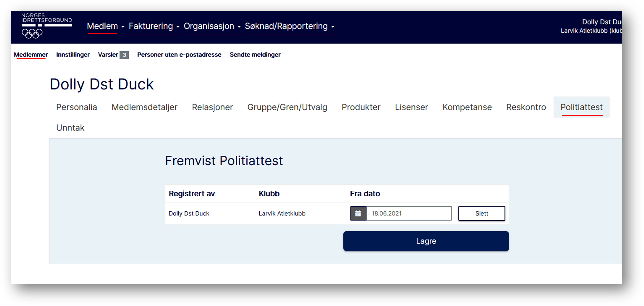Click the Slett button
Viewport: 644px width, 306px height.
click(482, 213)
